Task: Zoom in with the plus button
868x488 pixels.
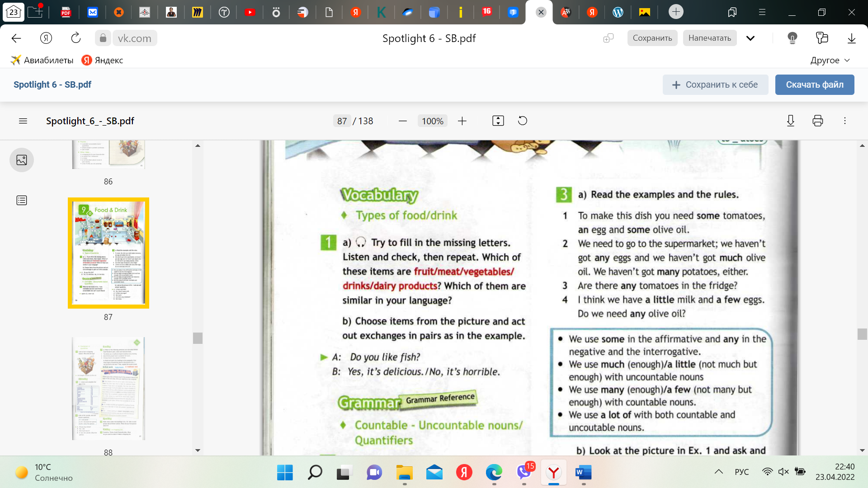Action: tap(462, 121)
